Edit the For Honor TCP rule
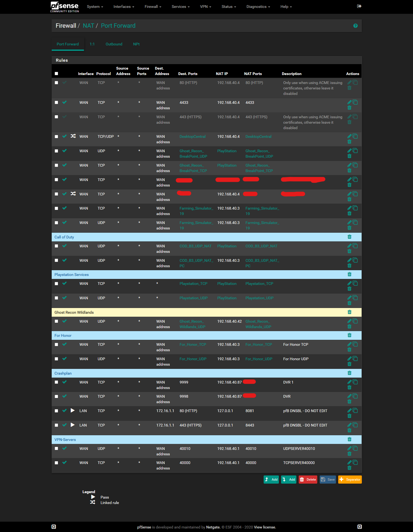The image size is (413, 532). click(x=350, y=344)
